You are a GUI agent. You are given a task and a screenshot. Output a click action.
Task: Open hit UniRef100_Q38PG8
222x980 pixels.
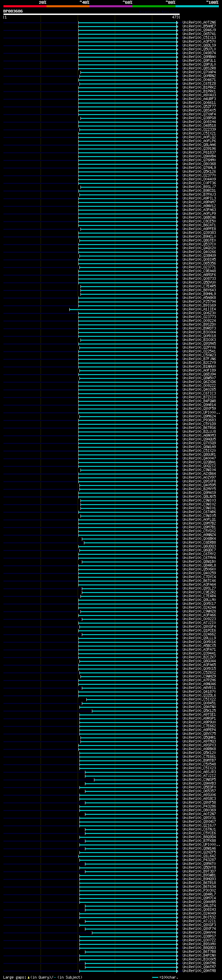click(199, 118)
